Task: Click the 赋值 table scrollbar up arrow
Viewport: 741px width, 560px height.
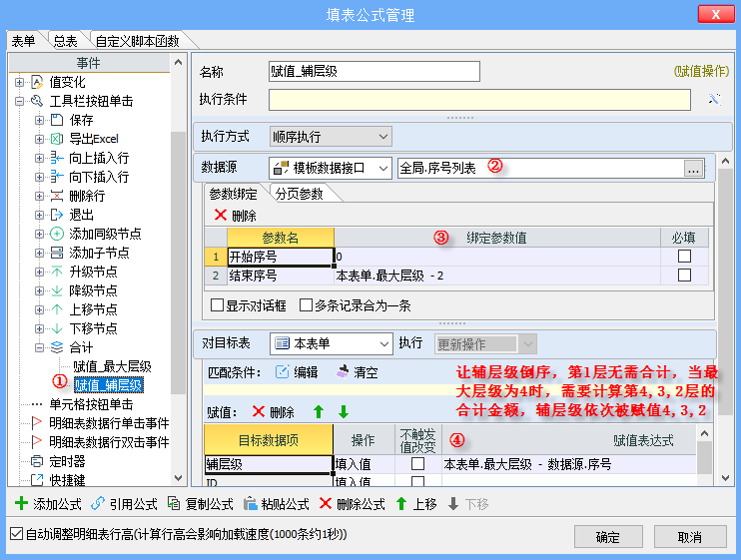Action: 704,433
